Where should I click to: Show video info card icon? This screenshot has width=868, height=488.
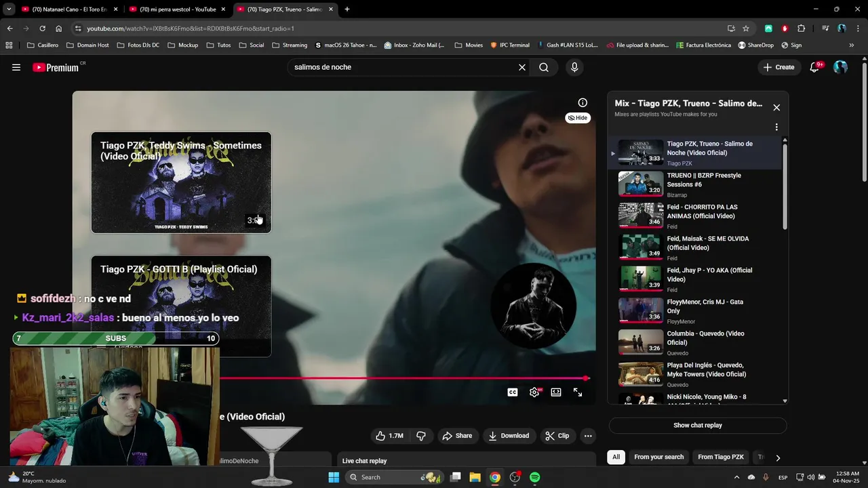click(583, 102)
